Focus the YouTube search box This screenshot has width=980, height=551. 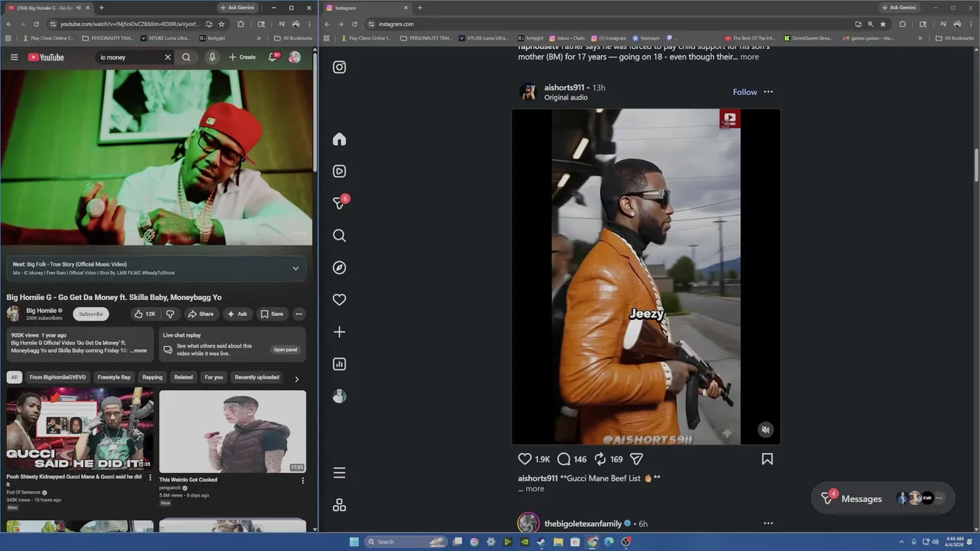tap(130, 57)
